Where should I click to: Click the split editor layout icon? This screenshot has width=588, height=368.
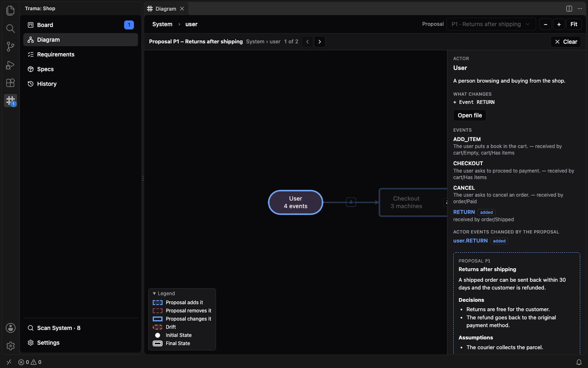point(569,9)
